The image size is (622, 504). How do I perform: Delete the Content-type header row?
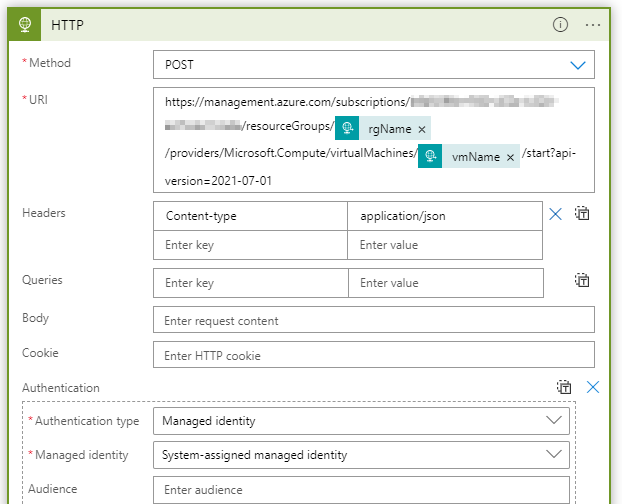click(x=555, y=215)
